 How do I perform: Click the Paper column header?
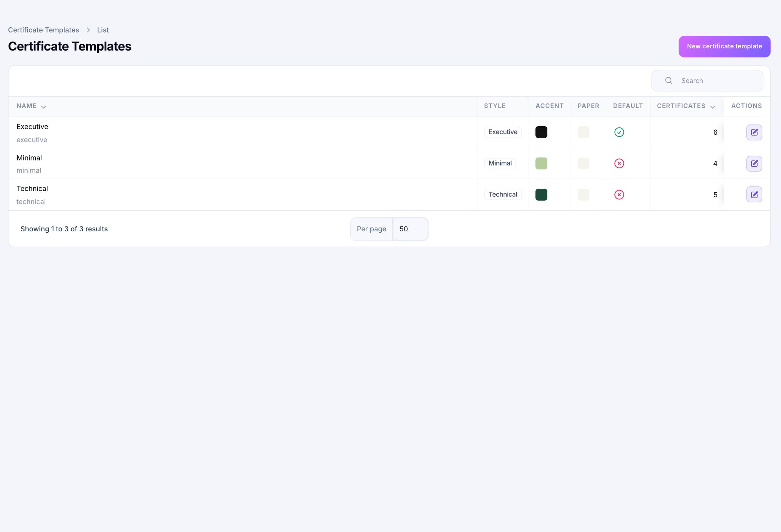588,106
